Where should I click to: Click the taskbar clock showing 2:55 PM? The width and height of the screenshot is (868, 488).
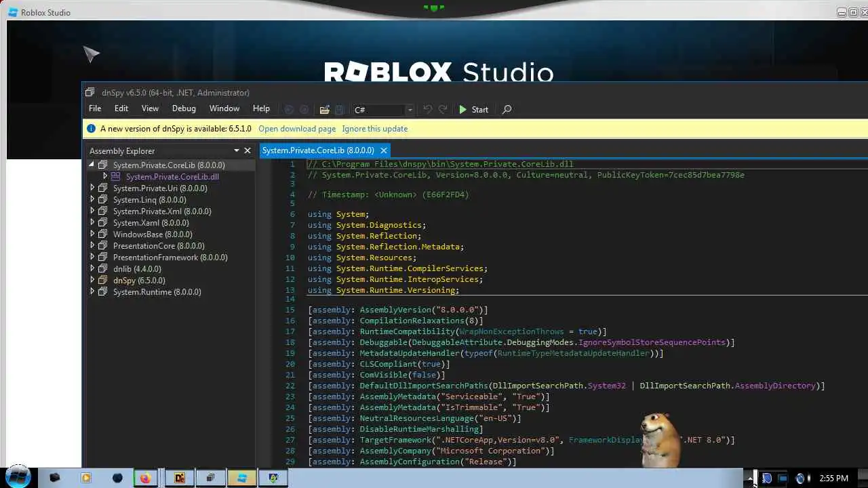(x=833, y=479)
